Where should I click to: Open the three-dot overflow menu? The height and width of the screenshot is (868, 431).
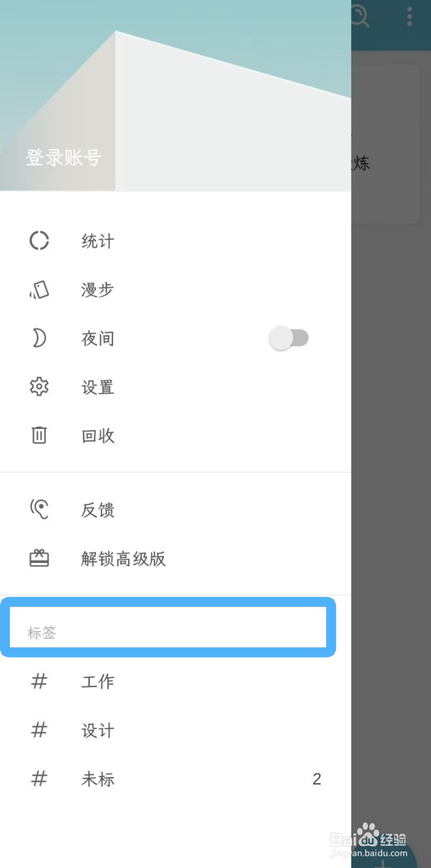(x=410, y=17)
